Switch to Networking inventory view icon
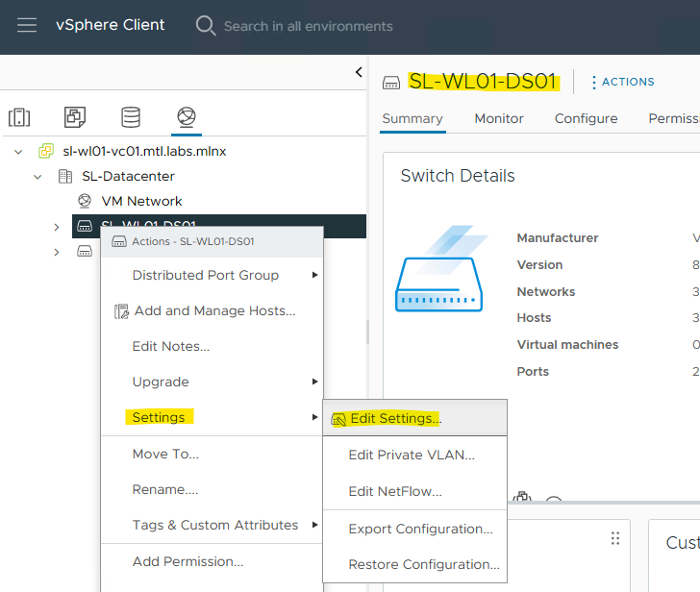Image resolution: width=700 pixels, height=592 pixels. pos(187,116)
